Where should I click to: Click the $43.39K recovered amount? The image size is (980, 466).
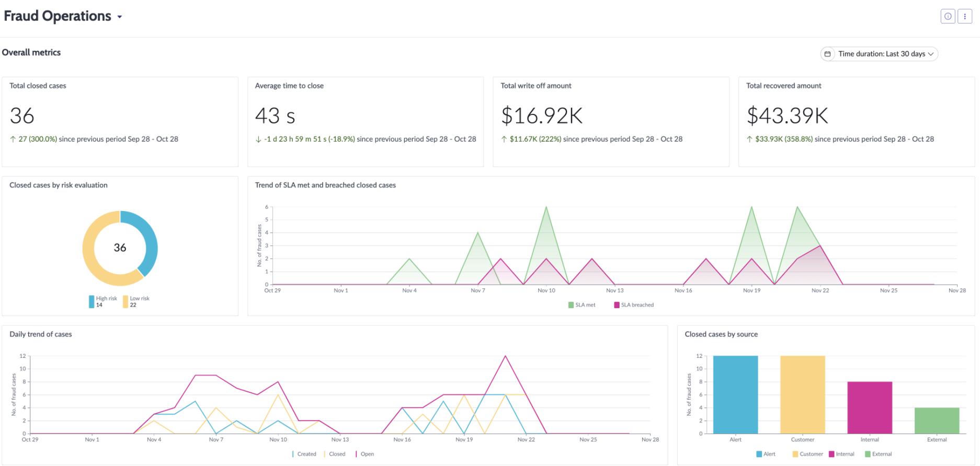coord(788,115)
